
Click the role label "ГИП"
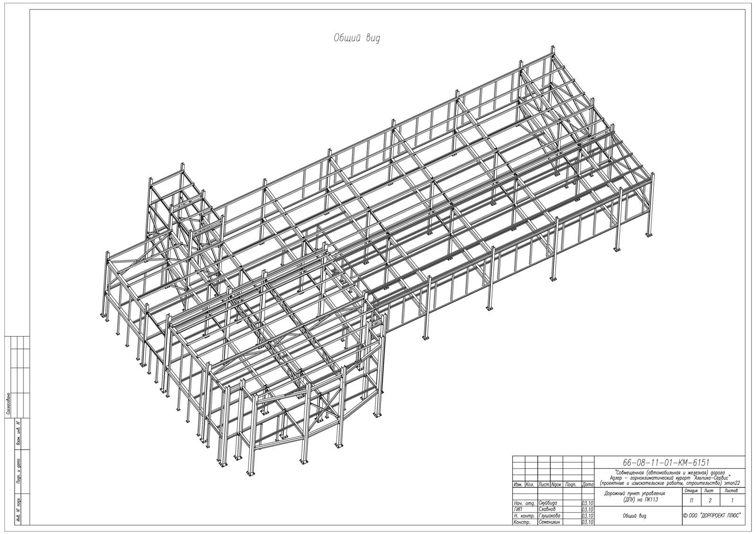(x=518, y=510)
